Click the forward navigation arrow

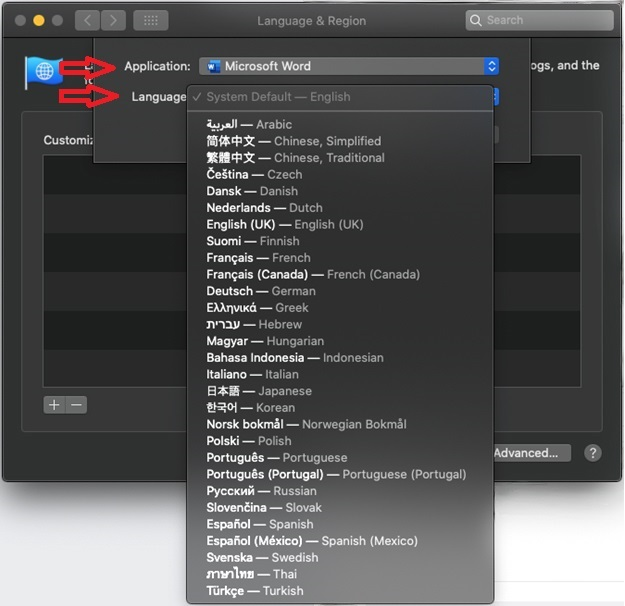click(113, 20)
